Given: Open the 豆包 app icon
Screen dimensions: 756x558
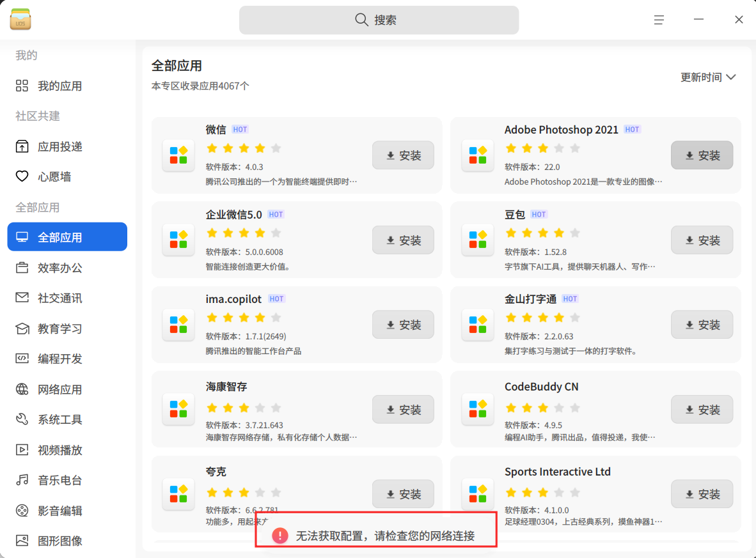Looking at the screenshot, I should click(x=478, y=240).
